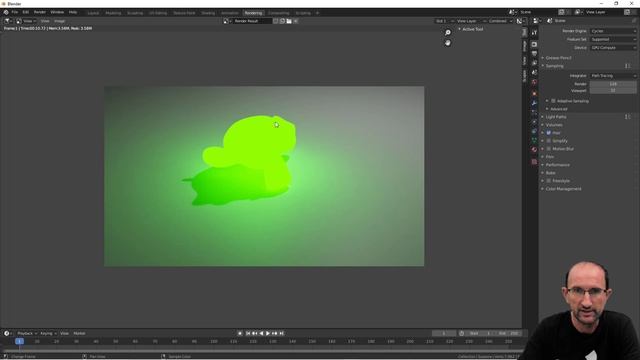
Task: Open the World properties tab icon
Action: 534,82
